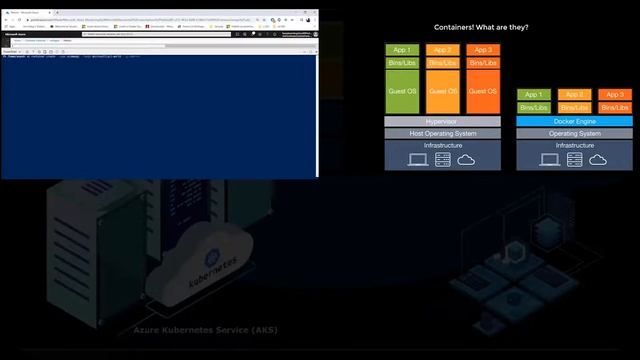Restart Cloud Shell with the power icon

(27, 52)
